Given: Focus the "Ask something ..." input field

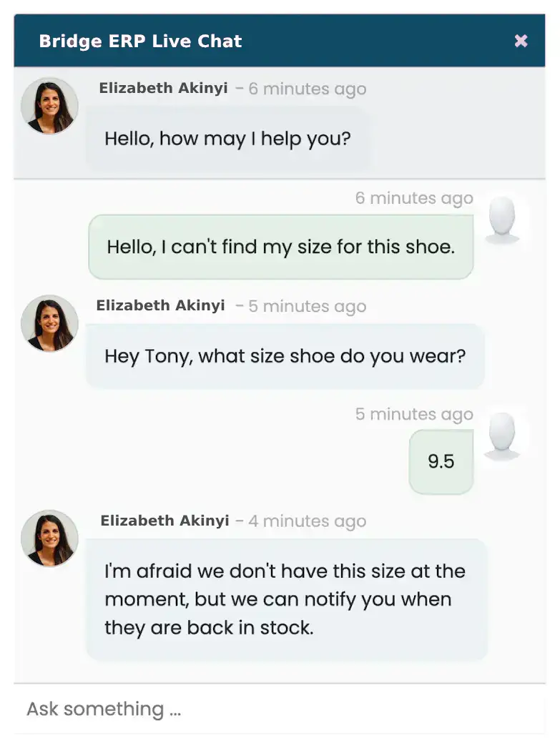Looking at the screenshot, I should tap(279, 709).
